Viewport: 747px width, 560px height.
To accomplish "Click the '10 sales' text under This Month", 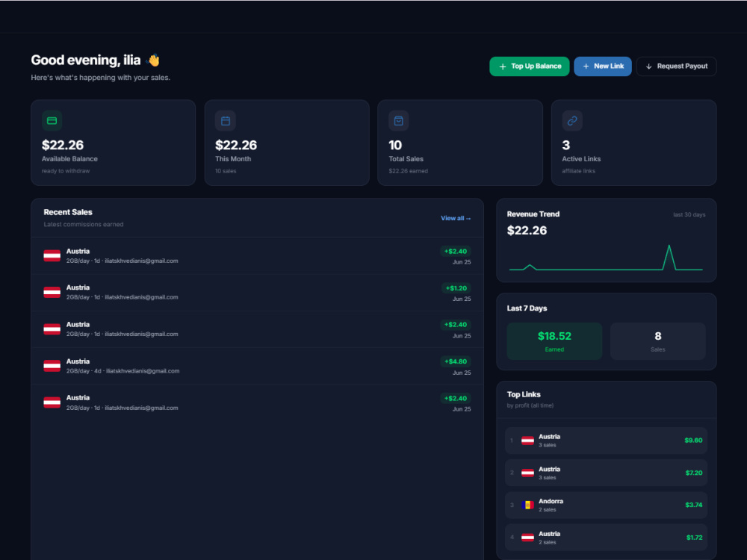I will tap(226, 171).
